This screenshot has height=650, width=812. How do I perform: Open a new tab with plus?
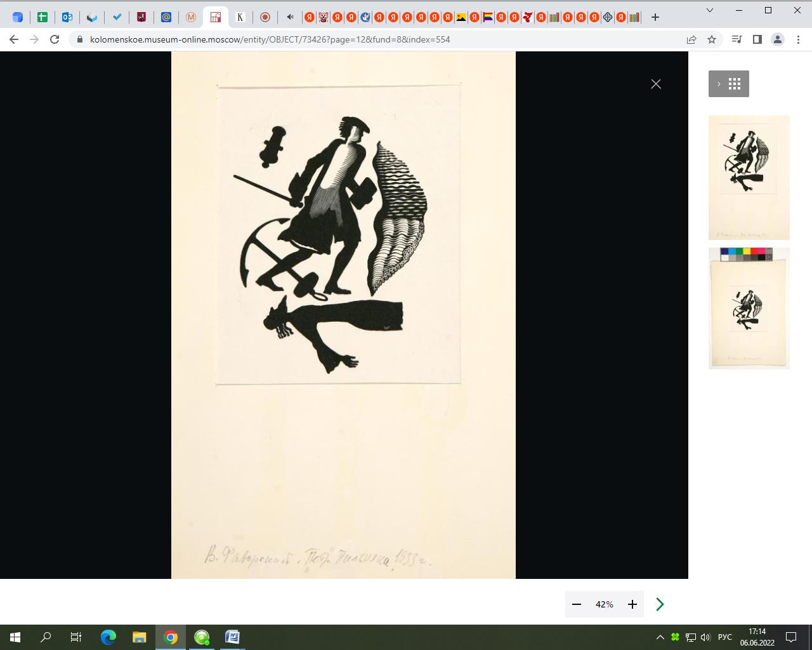point(655,17)
